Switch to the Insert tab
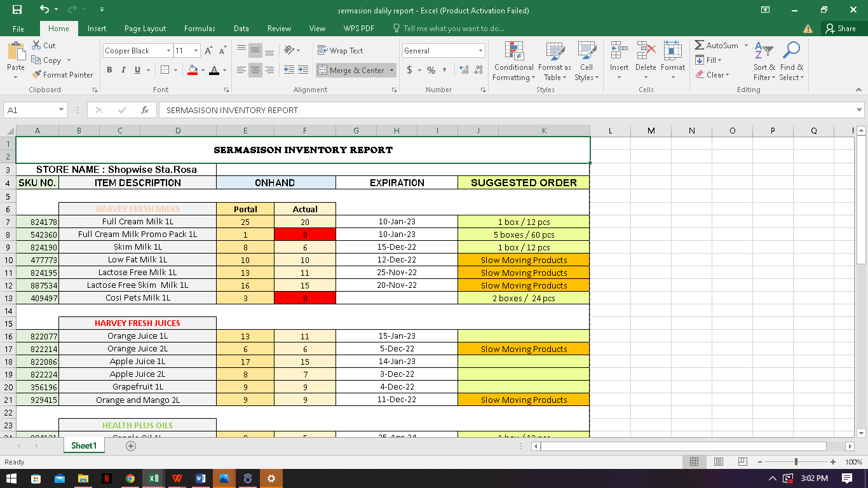 pos(97,29)
